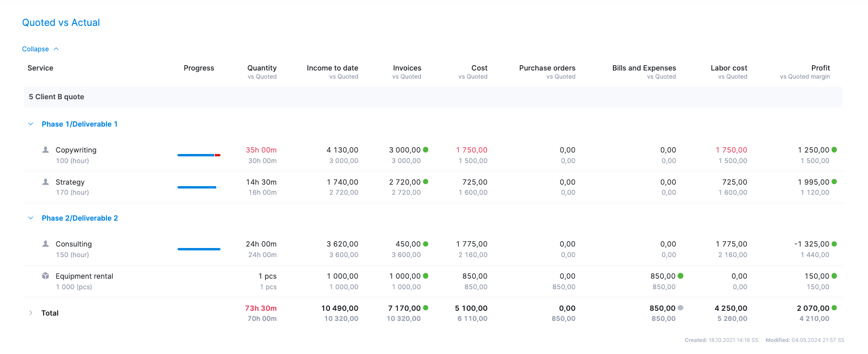Click the box icon beside Equipment rental
Viewport: 868px width, 354px height.
tap(46, 276)
